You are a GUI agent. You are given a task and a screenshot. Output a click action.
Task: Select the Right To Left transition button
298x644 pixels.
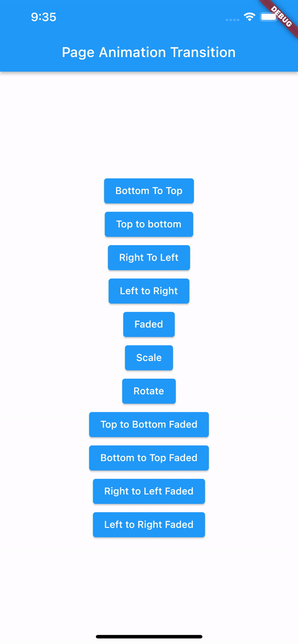pos(149,258)
